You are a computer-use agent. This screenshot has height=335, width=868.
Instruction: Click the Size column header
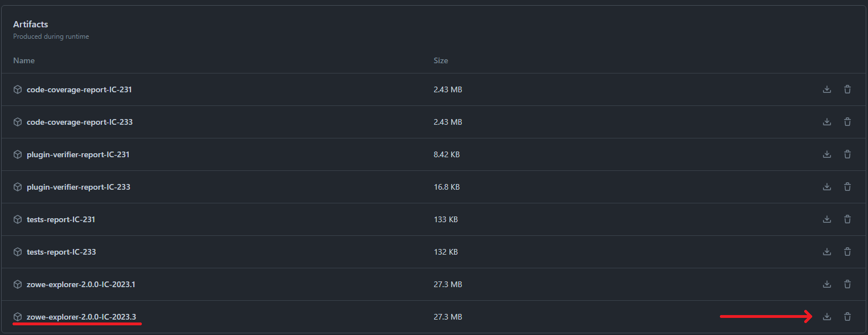coord(440,60)
